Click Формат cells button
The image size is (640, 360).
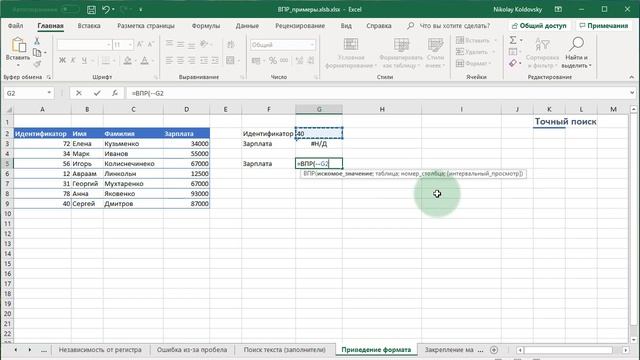(473, 63)
